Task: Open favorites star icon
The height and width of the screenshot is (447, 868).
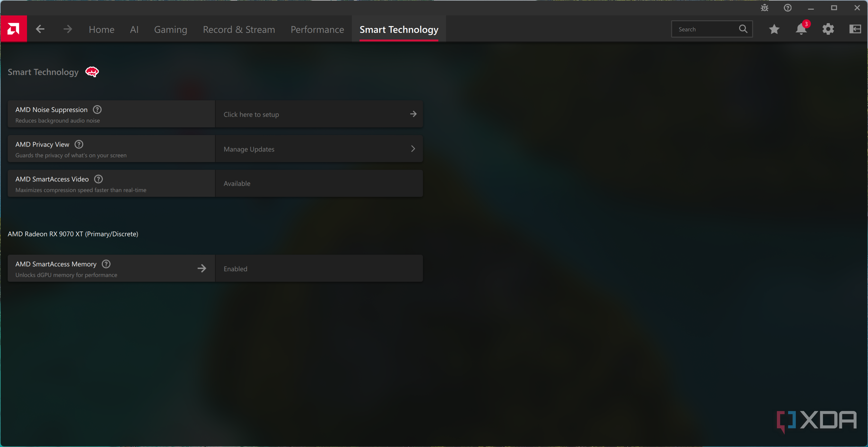Action: point(774,29)
